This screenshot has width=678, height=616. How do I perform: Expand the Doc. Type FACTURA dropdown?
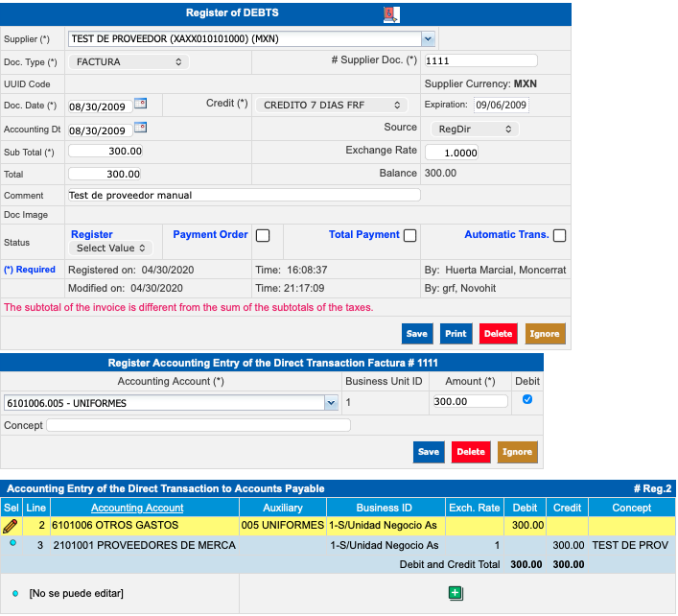129,61
